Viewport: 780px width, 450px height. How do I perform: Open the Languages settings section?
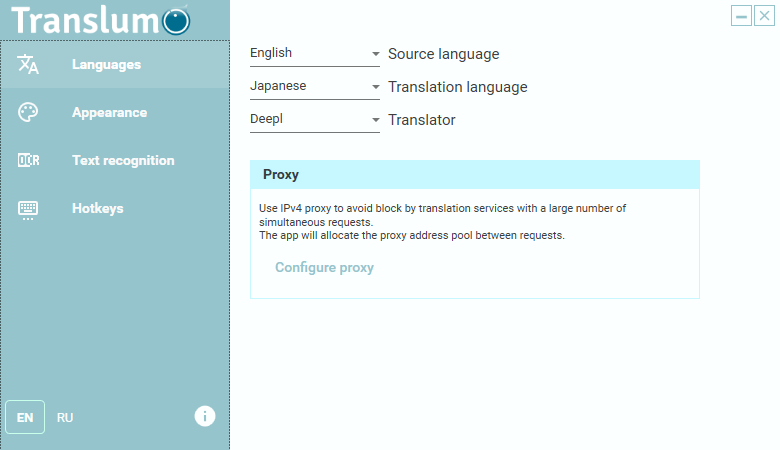115,65
